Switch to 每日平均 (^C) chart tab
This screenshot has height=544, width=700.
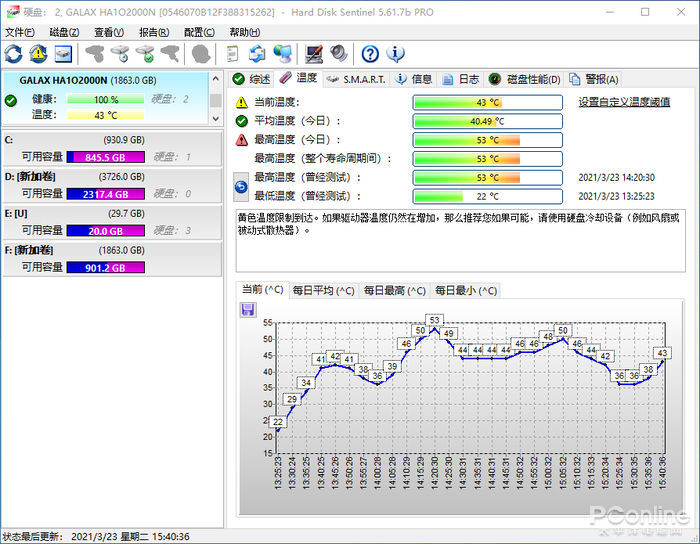tap(324, 291)
